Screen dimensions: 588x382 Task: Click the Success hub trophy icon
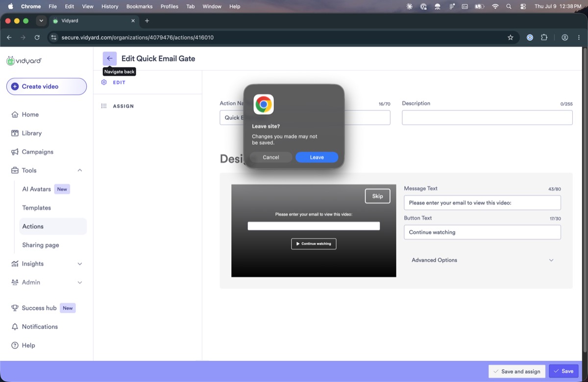(x=15, y=308)
